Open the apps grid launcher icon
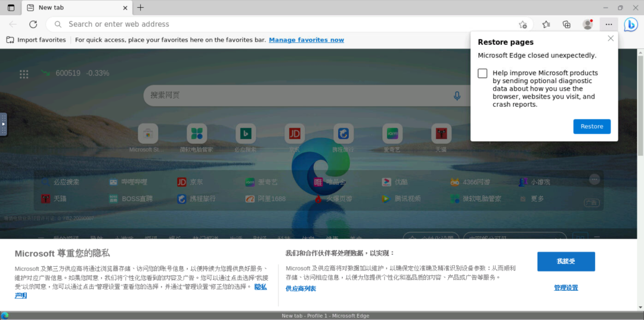This screenshot has width=644, height=320. (24, 74)
